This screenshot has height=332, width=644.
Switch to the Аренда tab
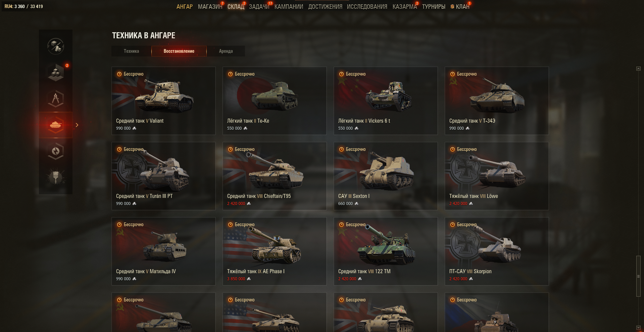pos(226,51)
